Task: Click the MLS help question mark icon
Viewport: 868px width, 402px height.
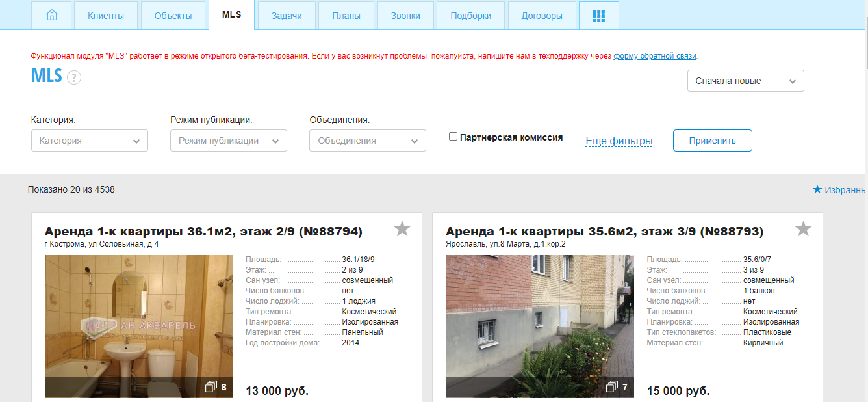Action: click(74, 78)
